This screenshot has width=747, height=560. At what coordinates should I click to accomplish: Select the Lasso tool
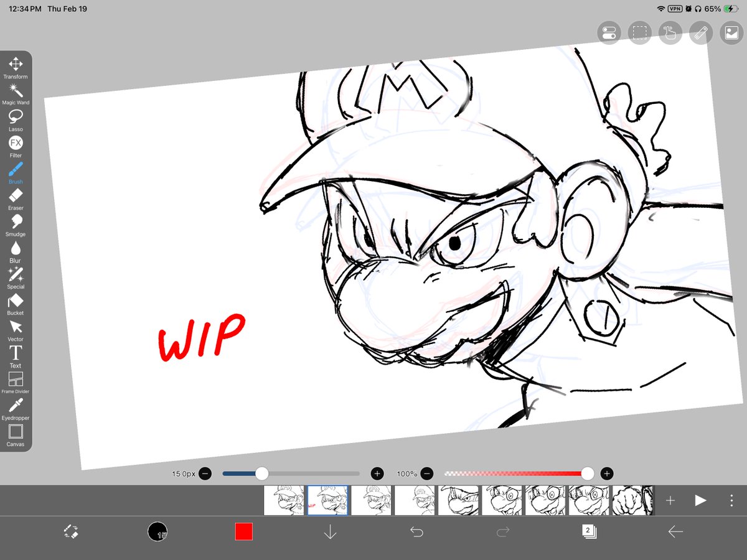16,120
